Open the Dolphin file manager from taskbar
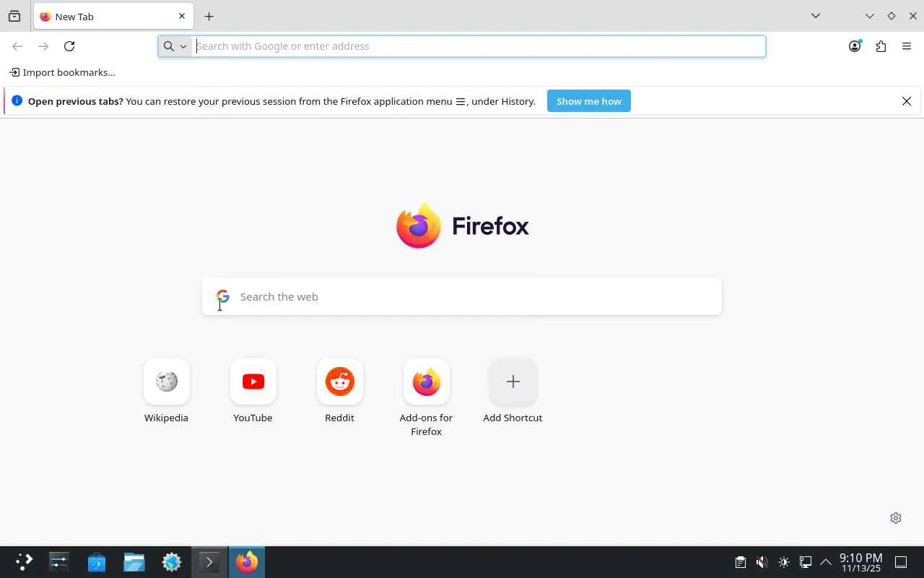924x578 pixels. point(134,562)
